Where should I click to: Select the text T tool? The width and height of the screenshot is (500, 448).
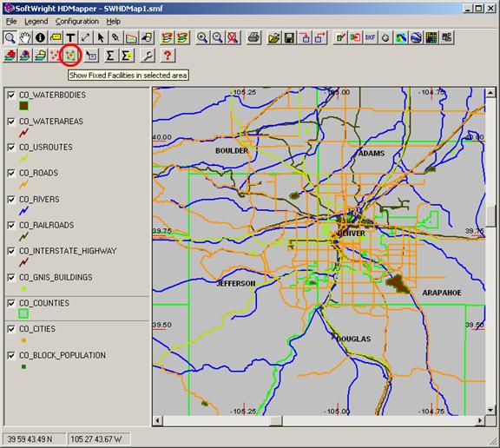(x=70, y=38)
